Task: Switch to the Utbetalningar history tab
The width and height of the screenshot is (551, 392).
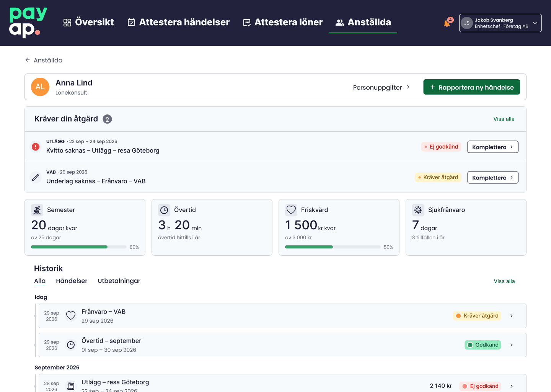Action: [119, 281]
